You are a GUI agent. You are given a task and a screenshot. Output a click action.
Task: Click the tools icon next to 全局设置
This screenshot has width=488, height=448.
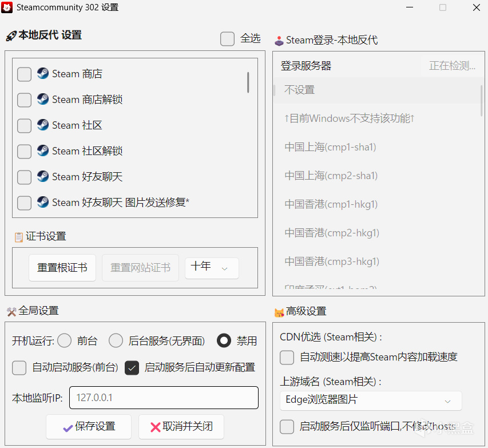pos(11,311)
